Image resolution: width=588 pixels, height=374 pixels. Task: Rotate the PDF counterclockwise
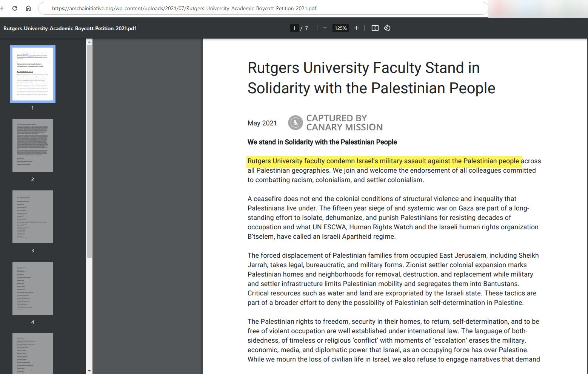pos(387,28)
